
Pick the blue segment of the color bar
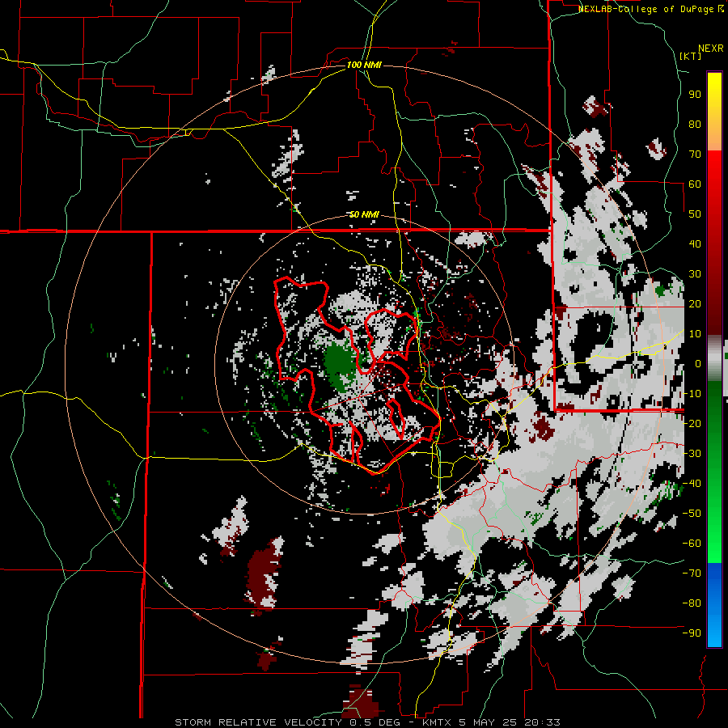[x=714, y=605]
